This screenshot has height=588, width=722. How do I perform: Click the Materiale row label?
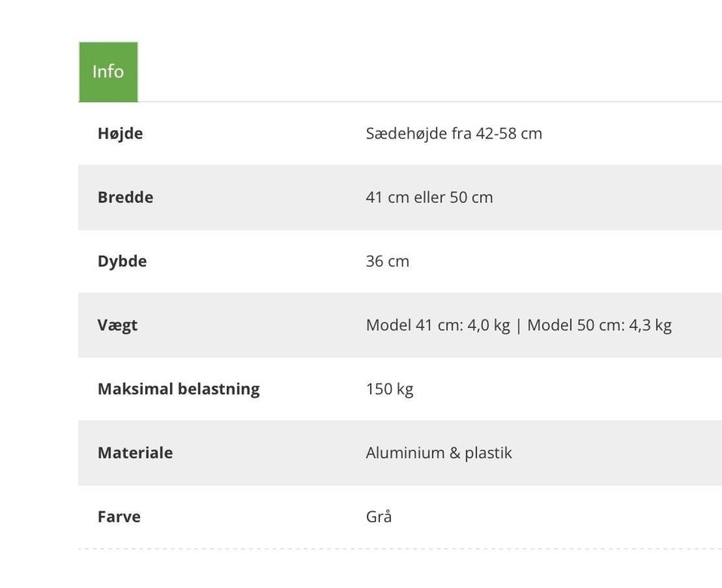coord(135,453)
